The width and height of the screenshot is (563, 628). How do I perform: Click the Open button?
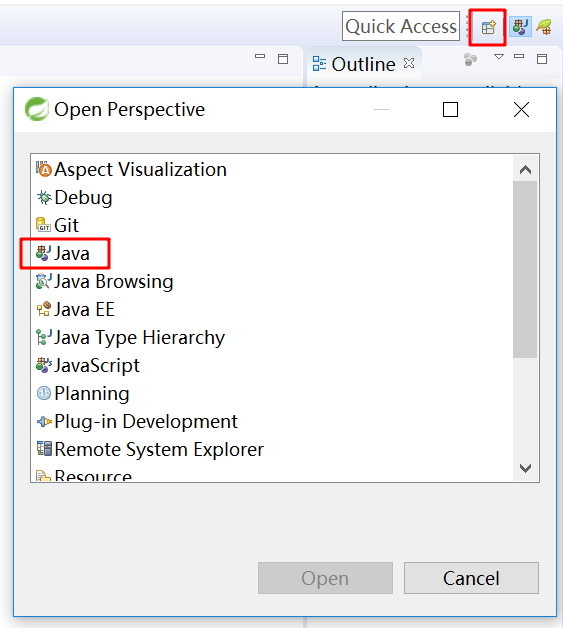tap(325, 578)
